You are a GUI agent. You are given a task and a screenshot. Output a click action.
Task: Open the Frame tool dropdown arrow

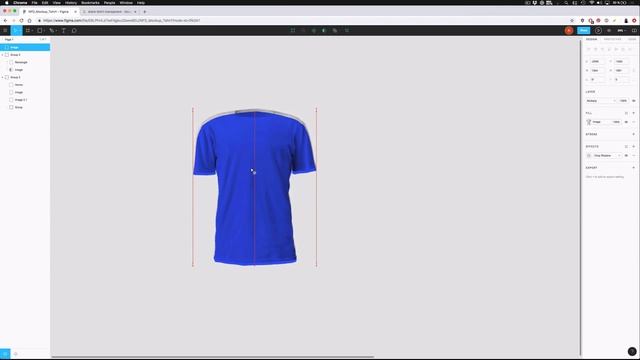(x=32, y=31)
